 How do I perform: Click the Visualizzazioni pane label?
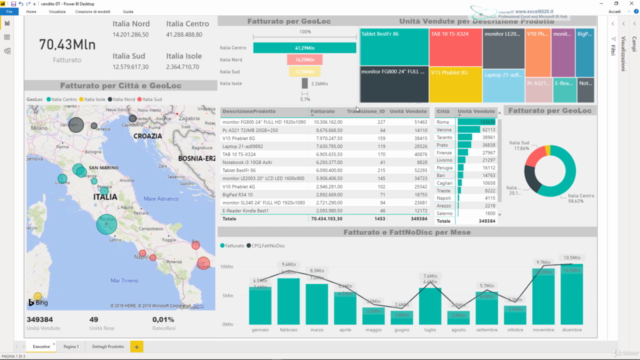(x=623, y=53)
